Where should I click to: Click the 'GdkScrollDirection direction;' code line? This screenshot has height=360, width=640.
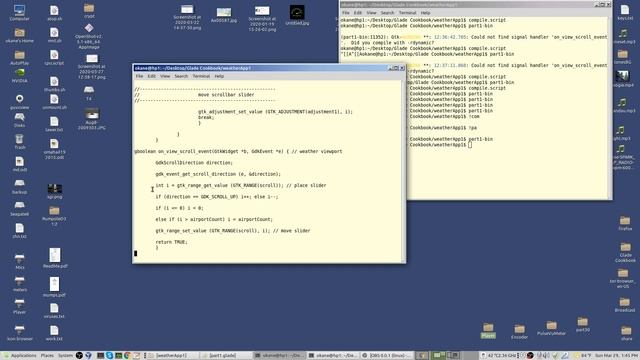(x=194, y=163)
